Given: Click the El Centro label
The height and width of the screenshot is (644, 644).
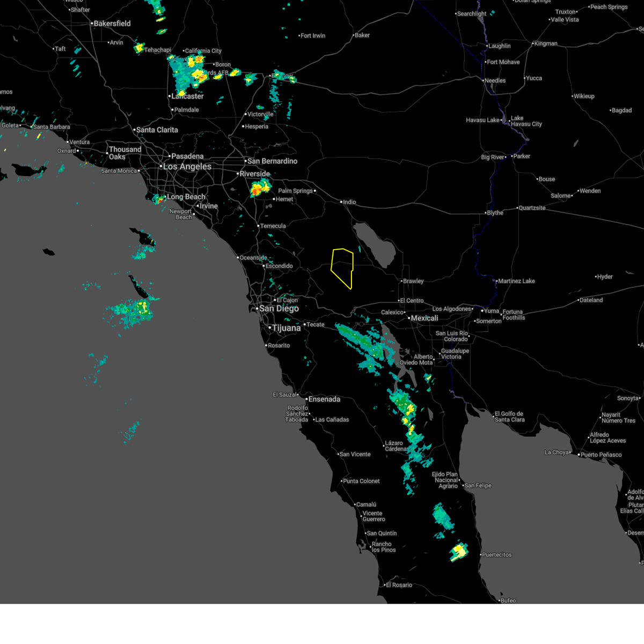Looking at the screenshot, I should click(412, 301).
